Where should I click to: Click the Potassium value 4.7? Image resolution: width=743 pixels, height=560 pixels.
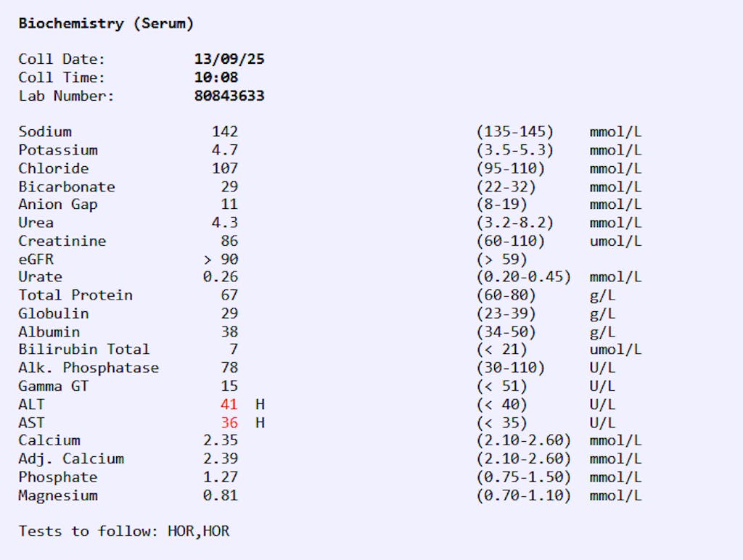pyautogui.click(x=225, y=150)
